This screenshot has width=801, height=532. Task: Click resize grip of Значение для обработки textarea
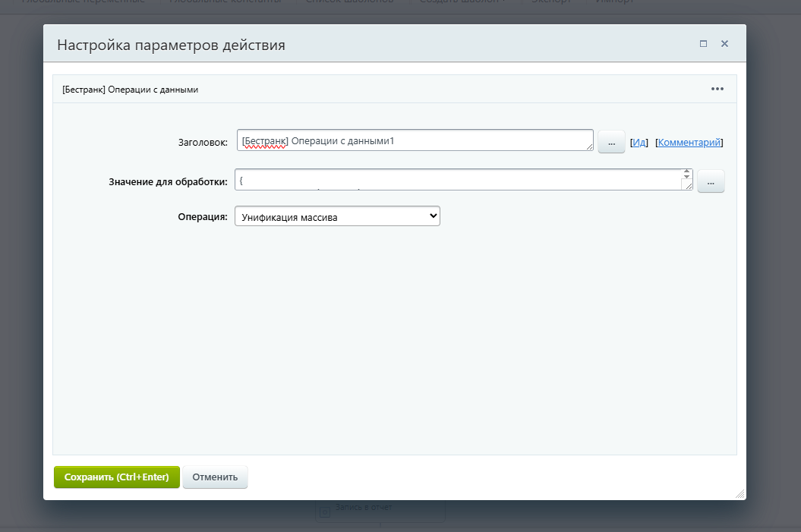click(688, 186)
